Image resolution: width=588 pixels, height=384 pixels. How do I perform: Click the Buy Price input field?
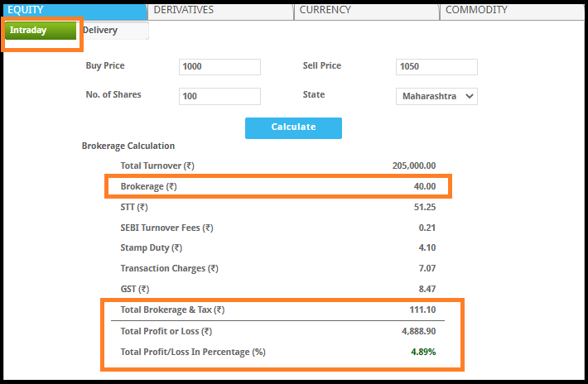point(219,67)
